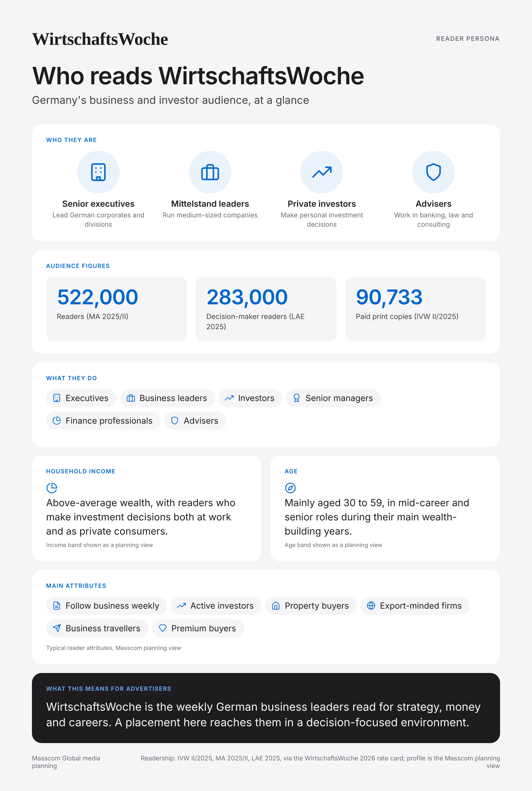Click 'WHAT THIS MEANS FOR ADVERTISERS' label

(109, 689)
